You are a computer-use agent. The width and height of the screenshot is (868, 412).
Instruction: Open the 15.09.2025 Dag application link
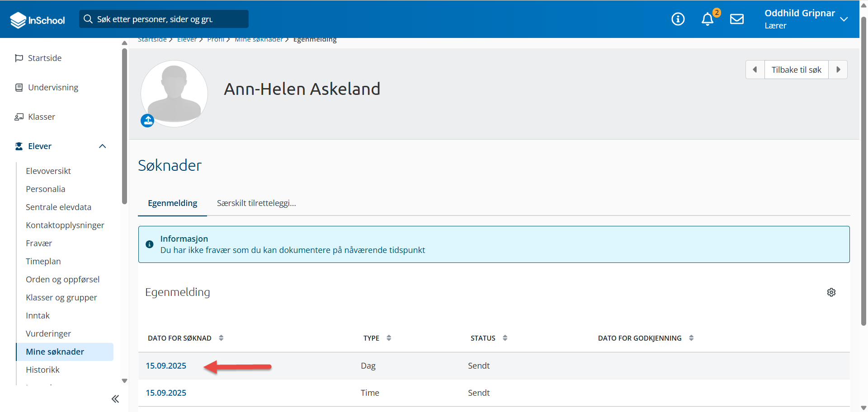[x=166, y=365]
